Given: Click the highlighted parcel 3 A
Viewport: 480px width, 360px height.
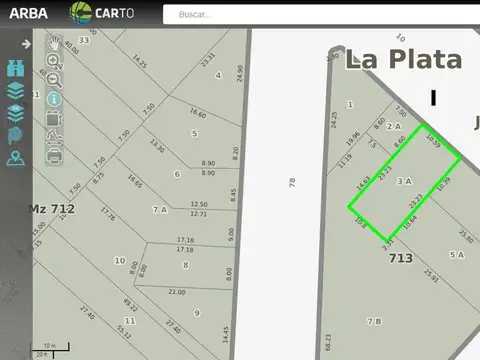Looking at the screenshot, I should tap(404, 181).
